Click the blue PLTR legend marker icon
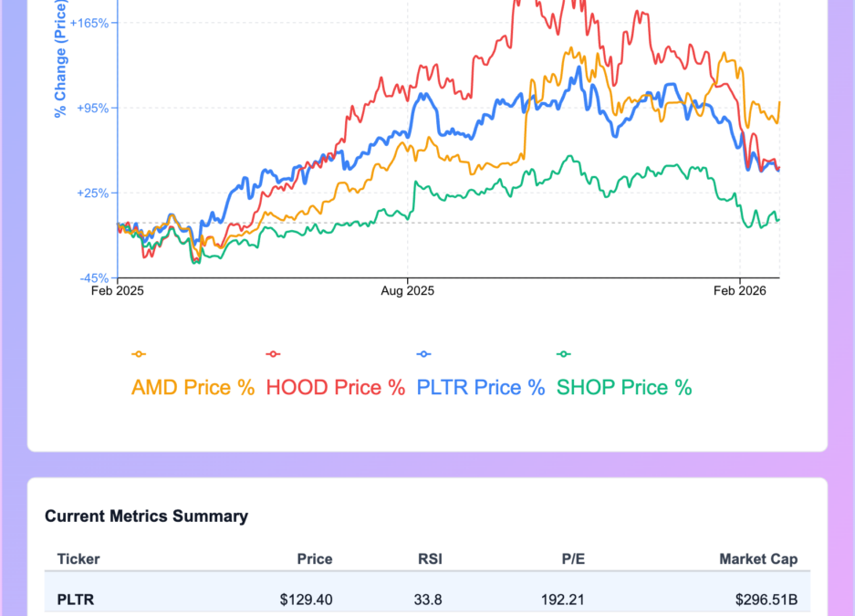This screenshot has width=855, height=616. point(423,354)
